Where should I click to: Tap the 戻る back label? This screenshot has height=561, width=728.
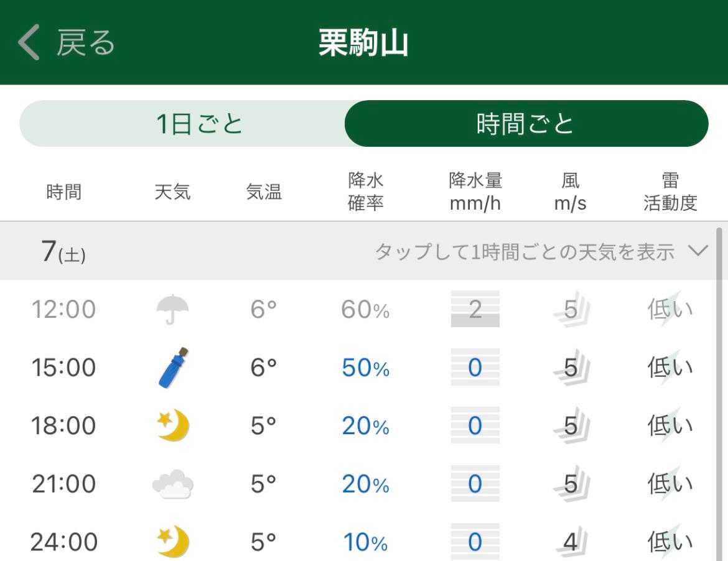[86, 43]
